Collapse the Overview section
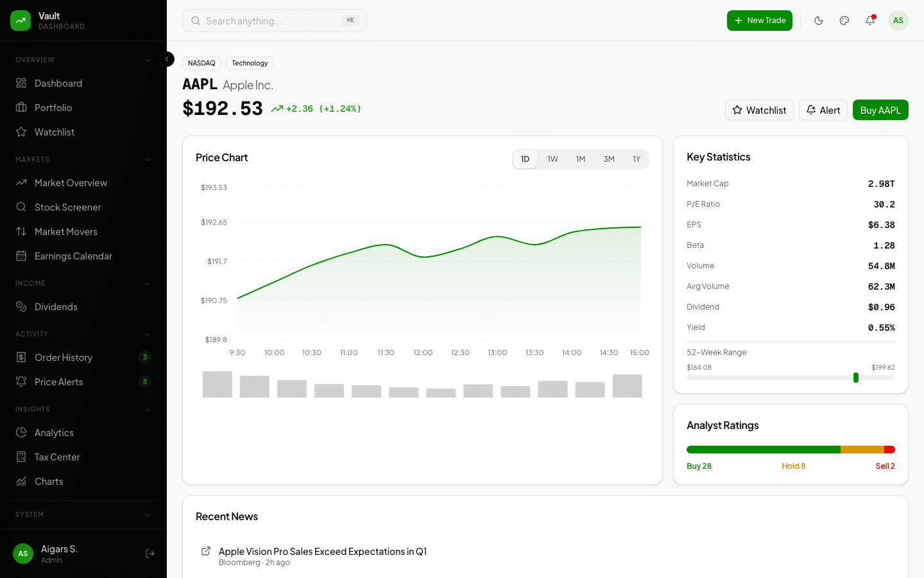The width and height of the screenshot is (924, 578). [148, 59]
